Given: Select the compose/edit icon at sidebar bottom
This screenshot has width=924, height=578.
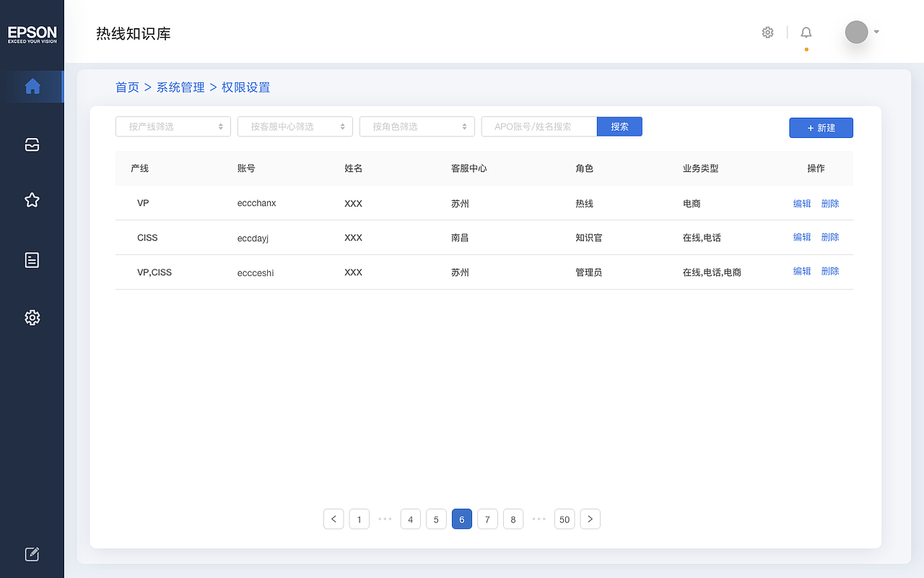Looking at the screenshot, I should (32, 553).
